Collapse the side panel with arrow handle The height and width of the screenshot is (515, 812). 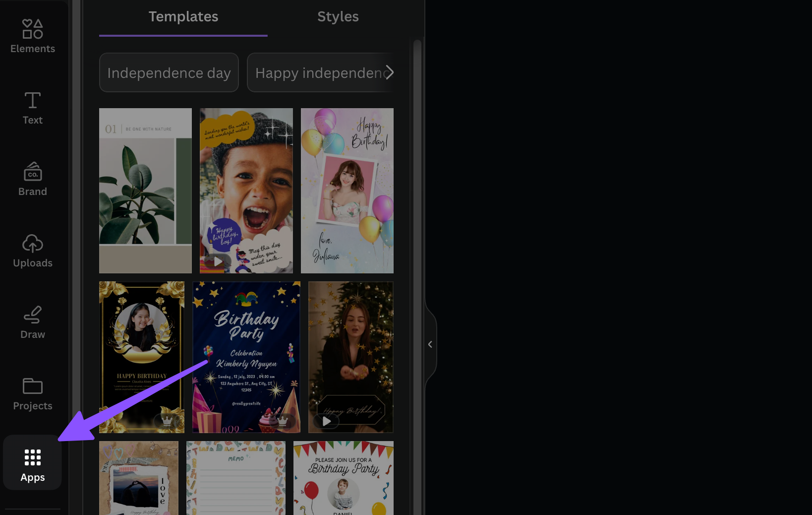[430, 344]
